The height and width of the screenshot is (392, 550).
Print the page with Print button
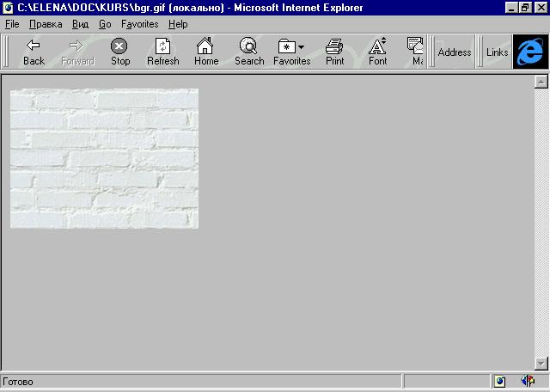334,52
